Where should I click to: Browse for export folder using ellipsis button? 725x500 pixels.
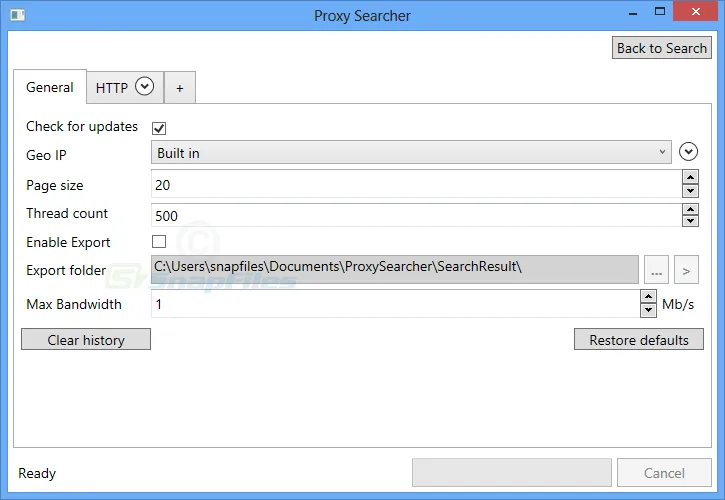(x=656, y=270)
